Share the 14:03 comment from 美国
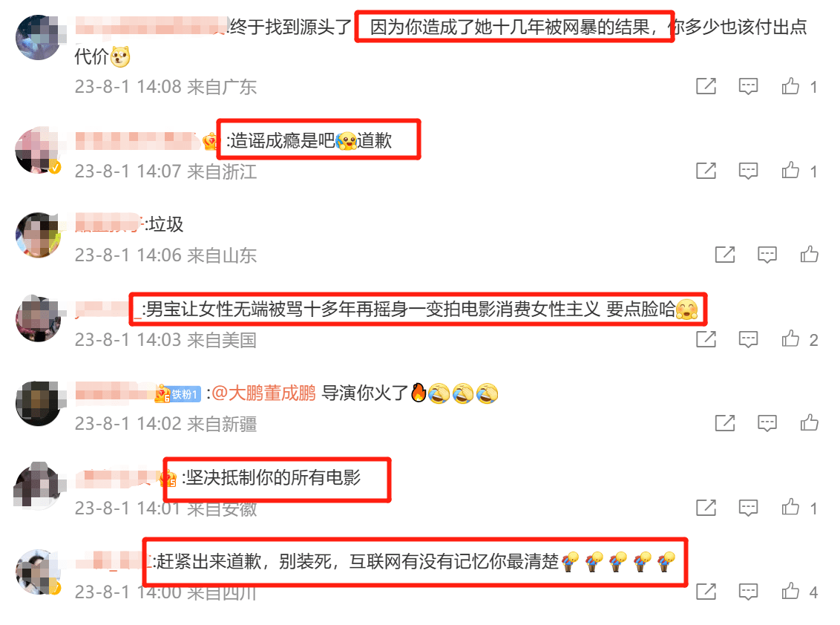The width and height of the screenshot is (840, 625). 706,338
